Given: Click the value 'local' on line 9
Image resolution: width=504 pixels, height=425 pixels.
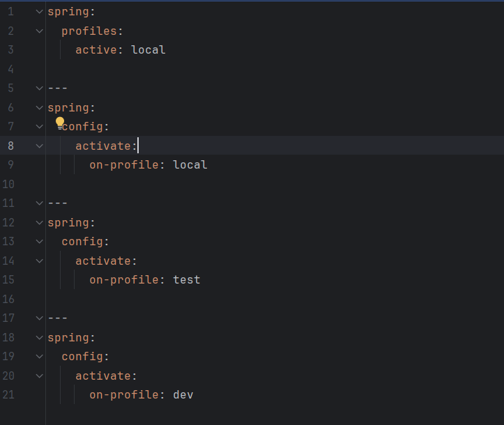Looking at the screenshot, I should (190, 165).
